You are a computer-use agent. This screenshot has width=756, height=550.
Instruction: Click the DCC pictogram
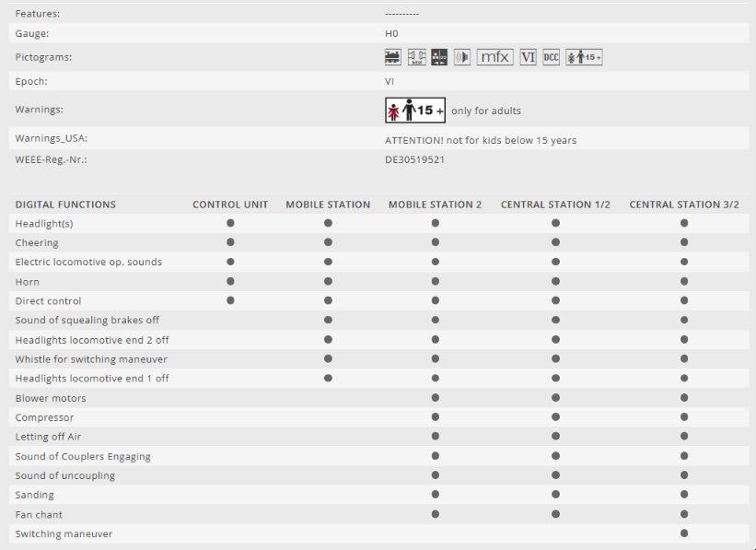[551, 57]
